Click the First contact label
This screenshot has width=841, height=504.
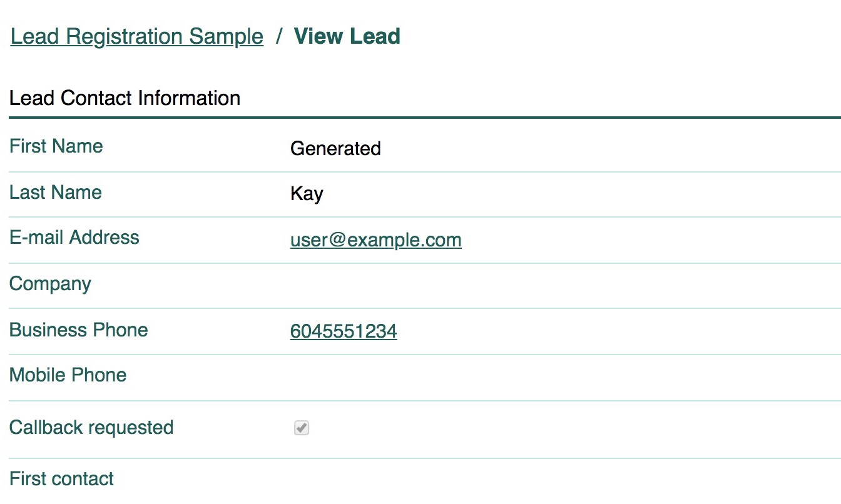[61, 479]
